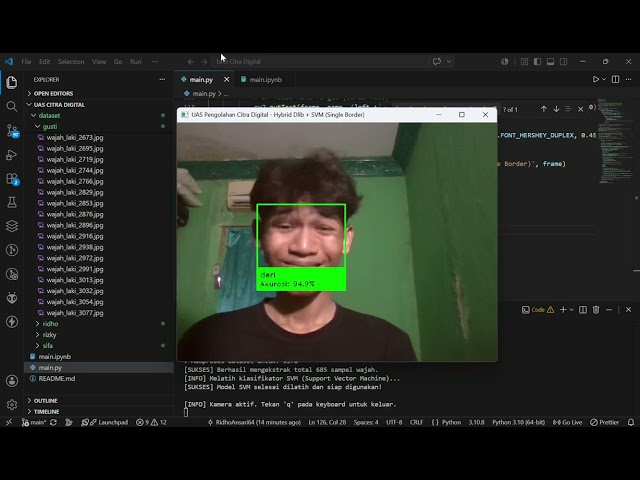
Task: Open the Run and Debug view
Action: [x=12, y=155]
